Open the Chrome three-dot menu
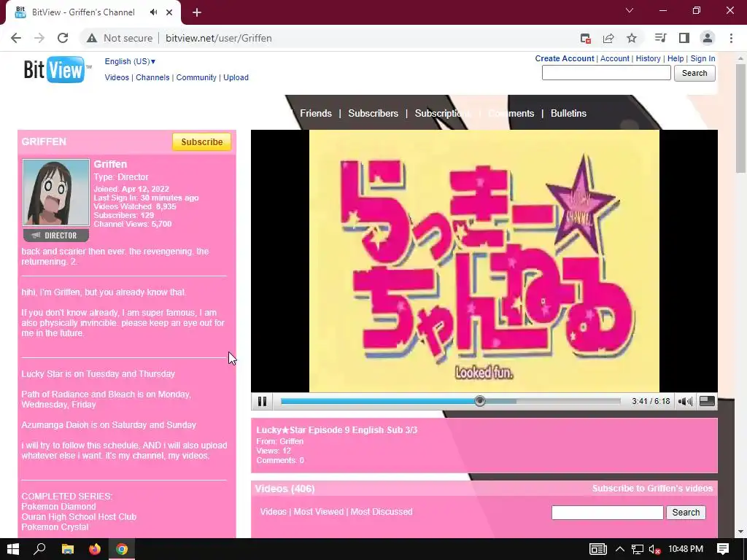This screenshot has height=560, width=747. (731, 38)
